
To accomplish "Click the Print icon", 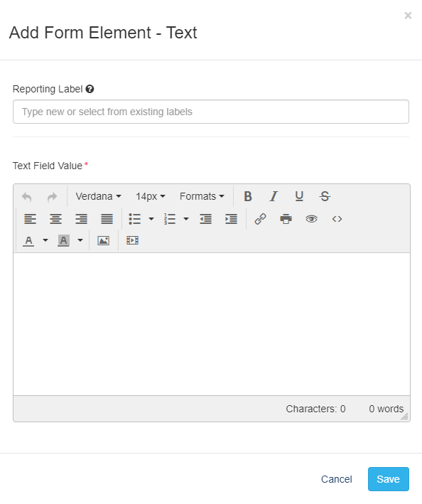I will click(286, 219).
